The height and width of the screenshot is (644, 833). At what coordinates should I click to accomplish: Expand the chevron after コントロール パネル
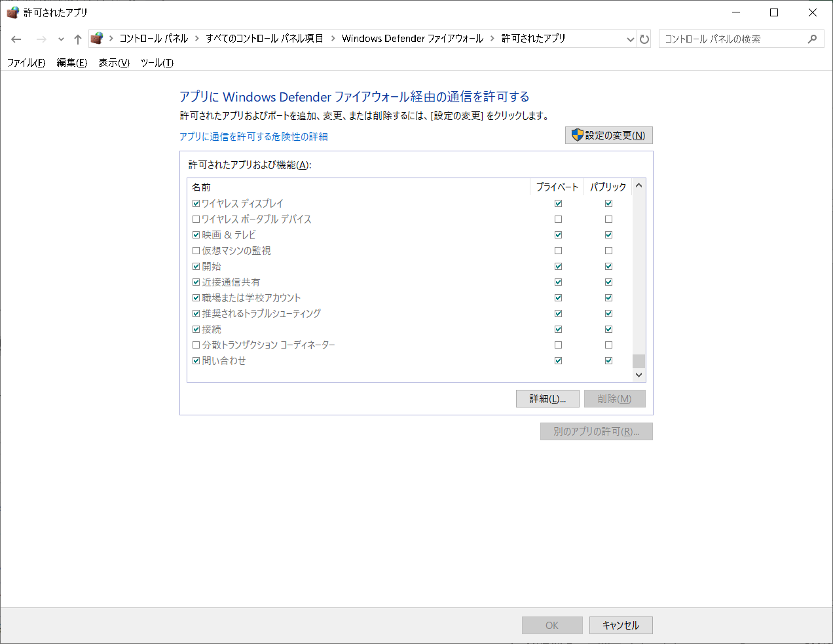point(196,39)
